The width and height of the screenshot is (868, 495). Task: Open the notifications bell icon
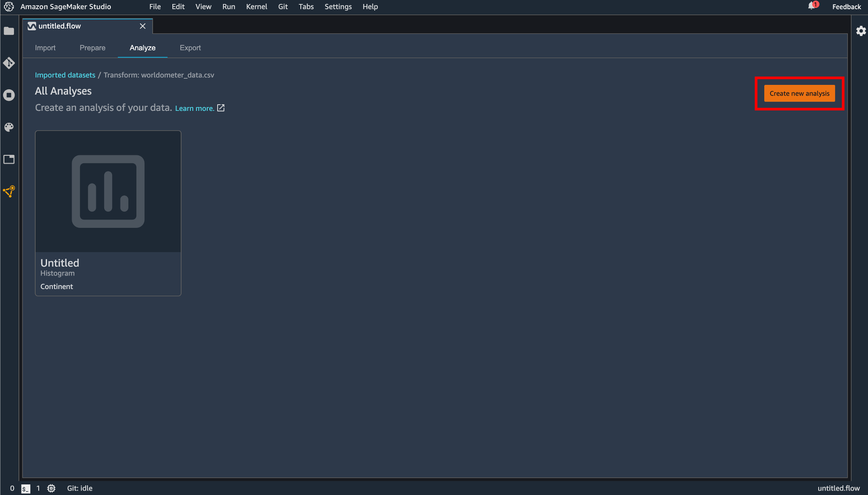[x=811, y=6]
